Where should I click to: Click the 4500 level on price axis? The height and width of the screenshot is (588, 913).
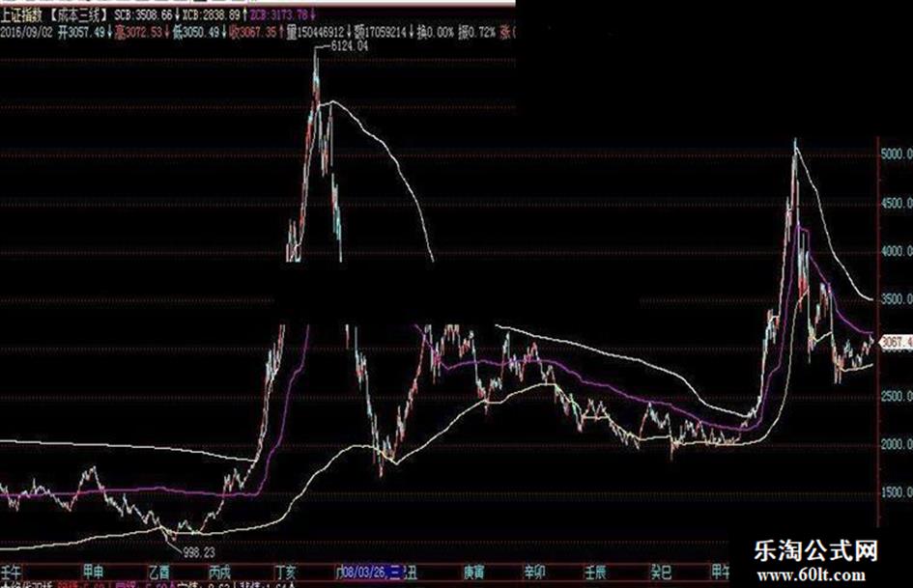(897, 203)
